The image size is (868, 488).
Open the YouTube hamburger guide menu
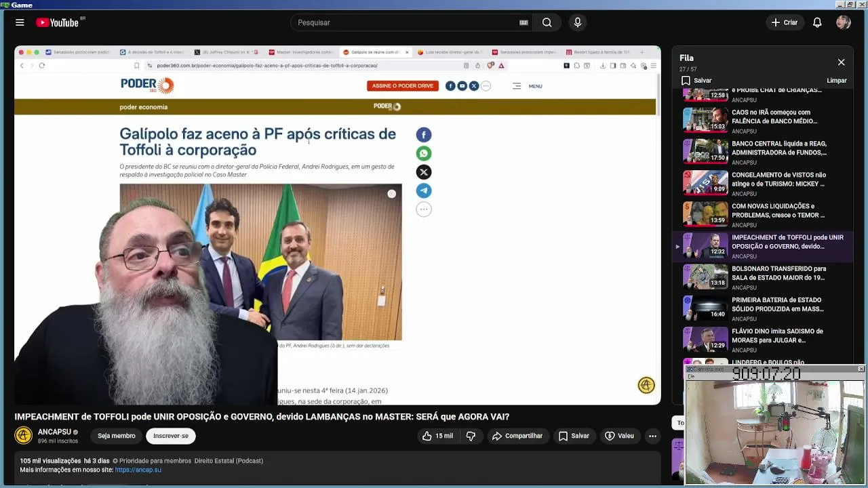20,22
